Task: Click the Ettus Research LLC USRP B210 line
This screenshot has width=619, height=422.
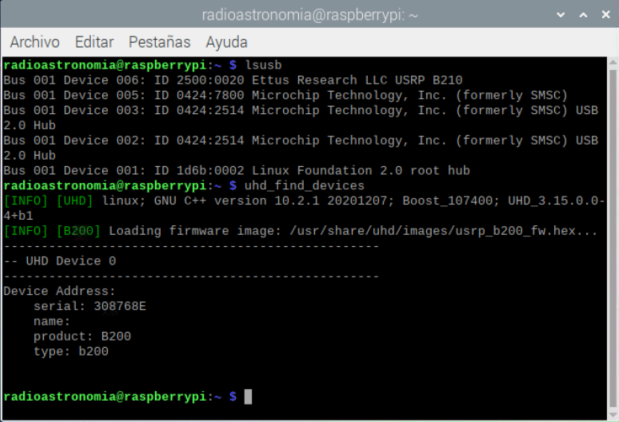Action: pos(233,80)
